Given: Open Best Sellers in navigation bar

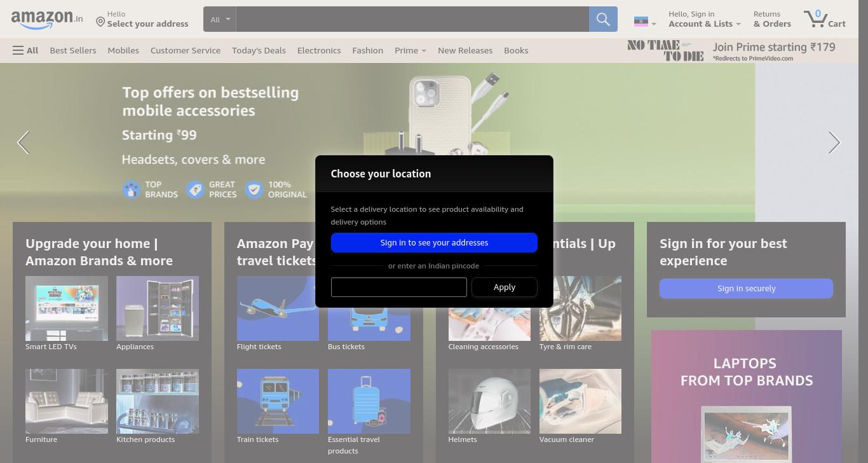Looking at the screenshot, I should [73, 50].
